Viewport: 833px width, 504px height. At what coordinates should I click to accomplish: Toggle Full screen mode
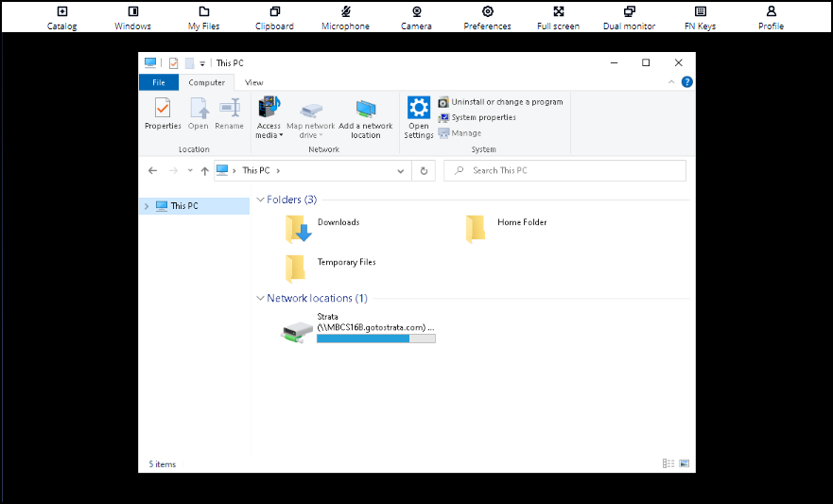[x=559, y=18]
